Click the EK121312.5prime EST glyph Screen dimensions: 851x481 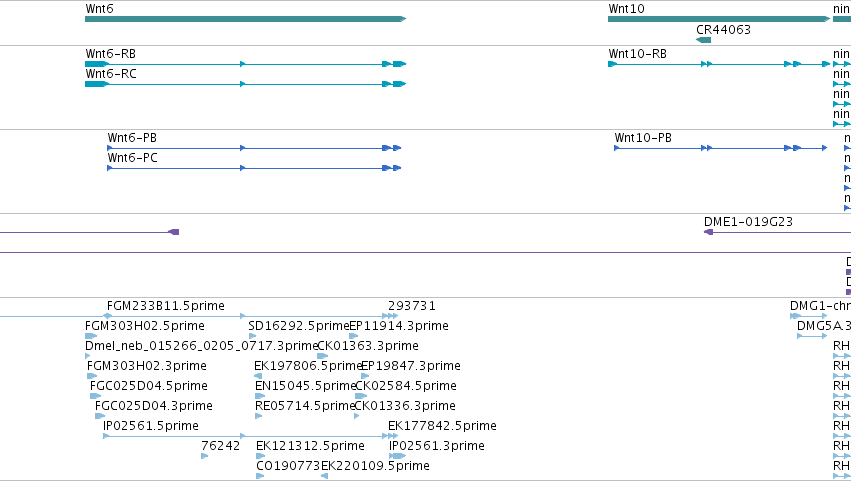(x=261, y=456)
